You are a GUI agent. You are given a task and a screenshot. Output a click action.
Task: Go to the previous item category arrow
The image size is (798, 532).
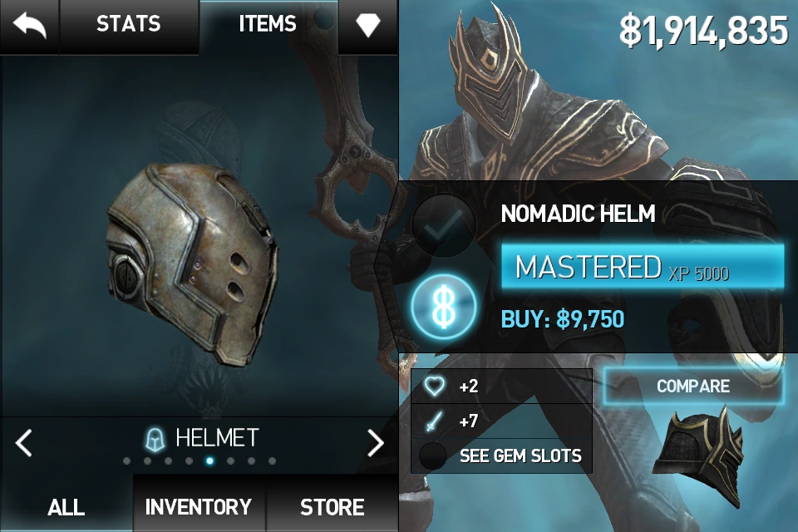coord(24,442)
